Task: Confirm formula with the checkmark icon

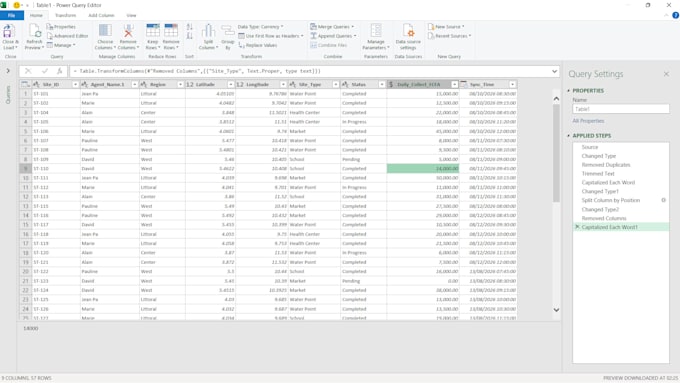Action: tap(44, 71)
